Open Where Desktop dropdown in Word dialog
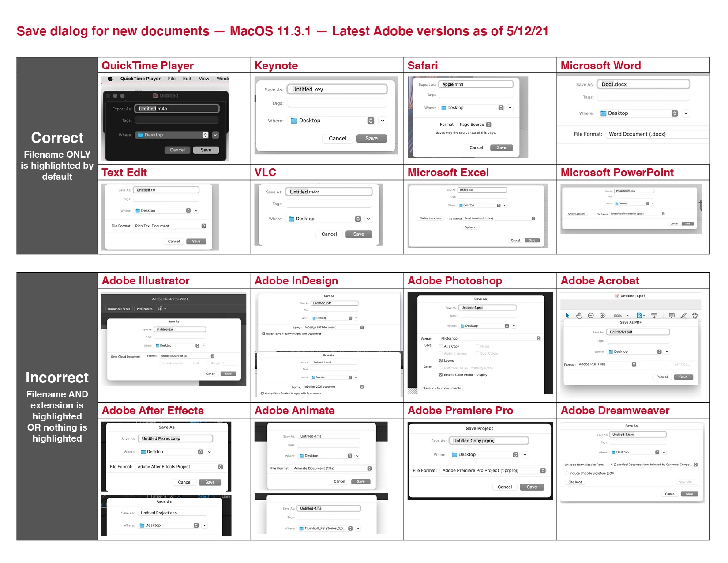The height and width of the screenshot is (563, 728). click(638, 113)
